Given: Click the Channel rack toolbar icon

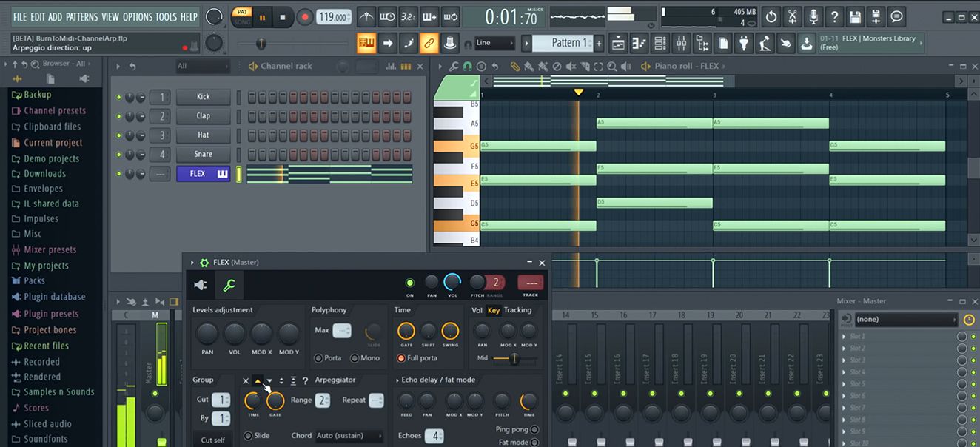Looking at the screenshot, I should (659, 43).
